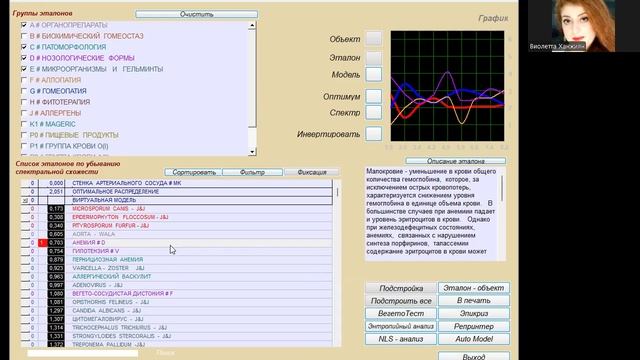Select row STRONGYLOIDES STERCORALIS - J&J
The height and width of the screenshot is (360, 640).
click(177, 336)
